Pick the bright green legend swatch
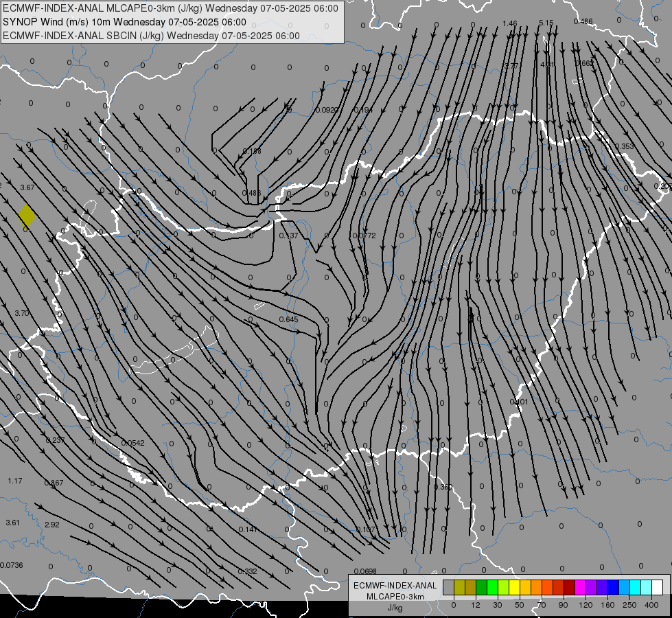This screenshot has width=672, height=618. coord(492,587)
